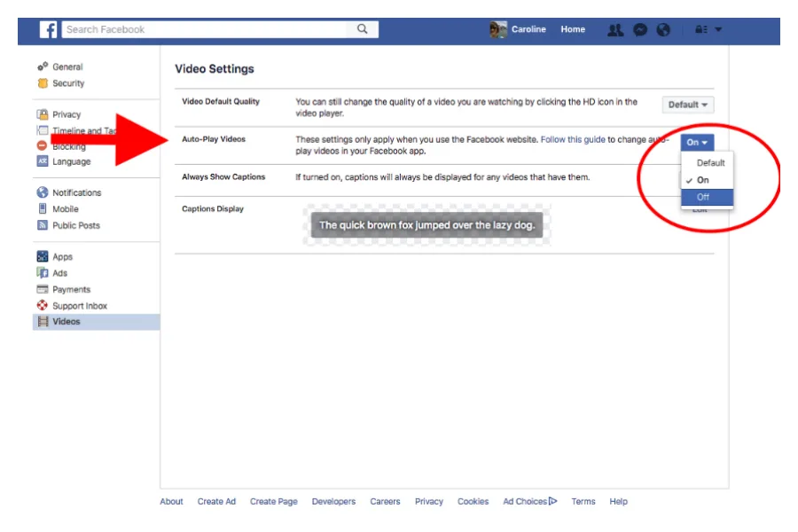
Task: Open the Careers footer link
Action: coord(385,501)
